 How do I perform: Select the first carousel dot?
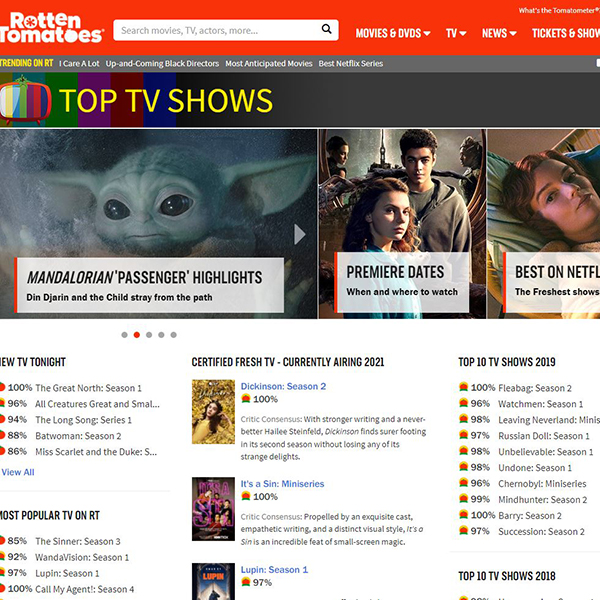click(124, 335)
